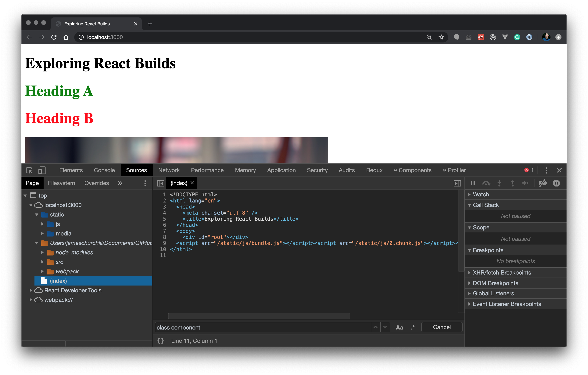
Task: Click the inspect element picker icon
Action: point(29,170)
